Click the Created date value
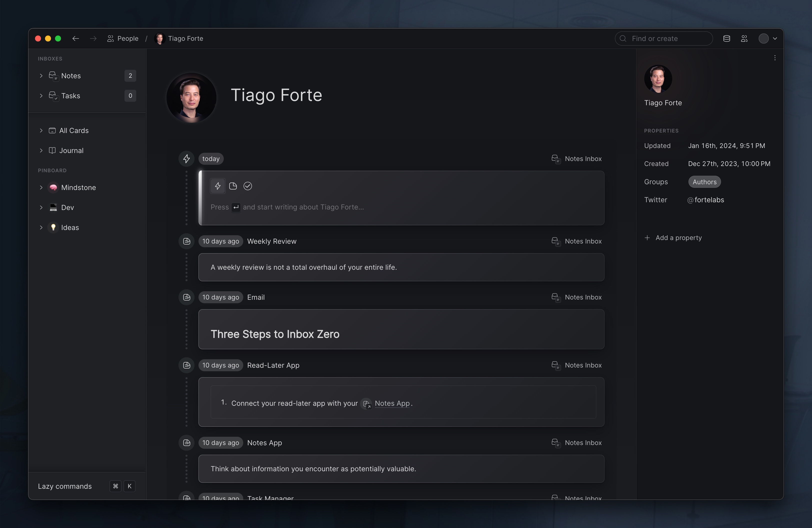 tap(729, 164)
